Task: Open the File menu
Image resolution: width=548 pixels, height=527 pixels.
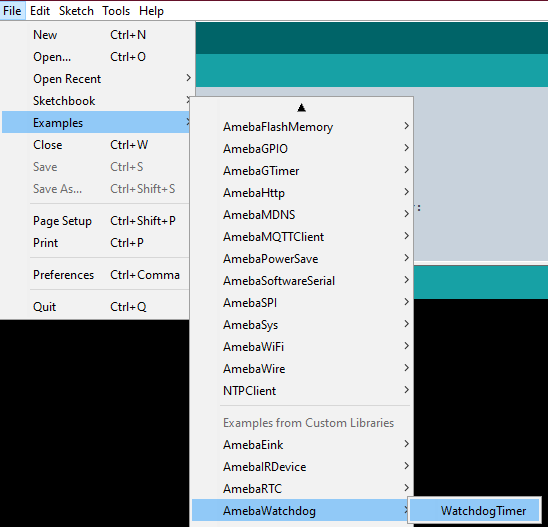Action: 13,11
